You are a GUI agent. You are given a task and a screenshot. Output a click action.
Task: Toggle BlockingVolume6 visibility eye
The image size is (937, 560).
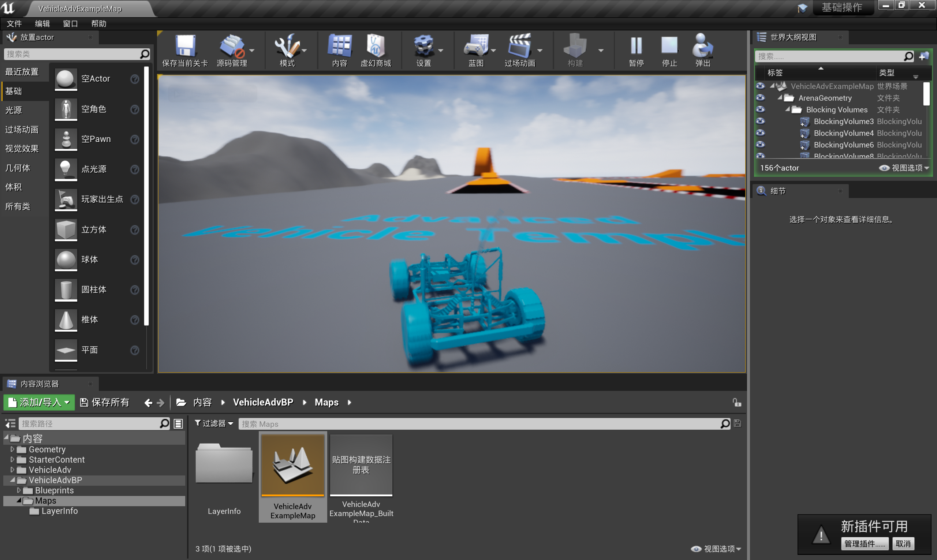[760, 145]
